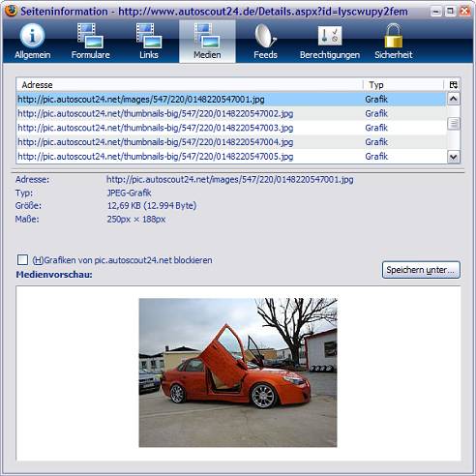This screenshot has width=476, height=476.
Task: Click Grafik type cell of 7003.jpg row
Action: (376, 128)
